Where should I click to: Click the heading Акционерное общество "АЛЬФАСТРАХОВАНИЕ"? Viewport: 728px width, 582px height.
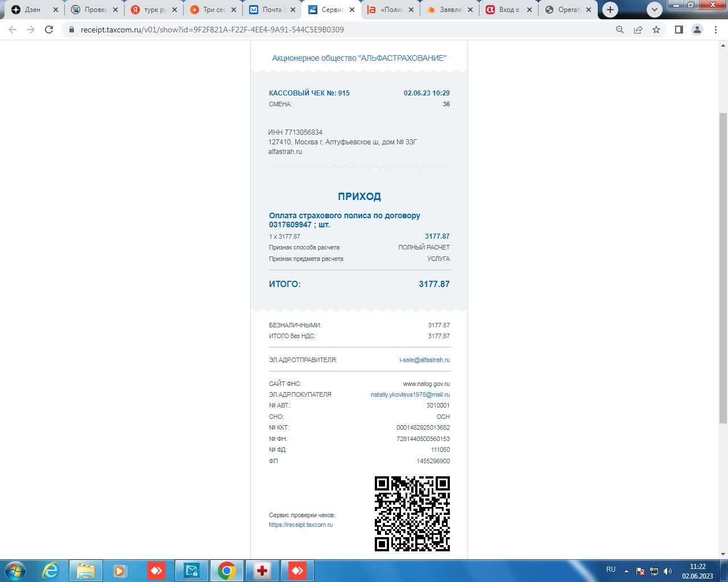359,58
